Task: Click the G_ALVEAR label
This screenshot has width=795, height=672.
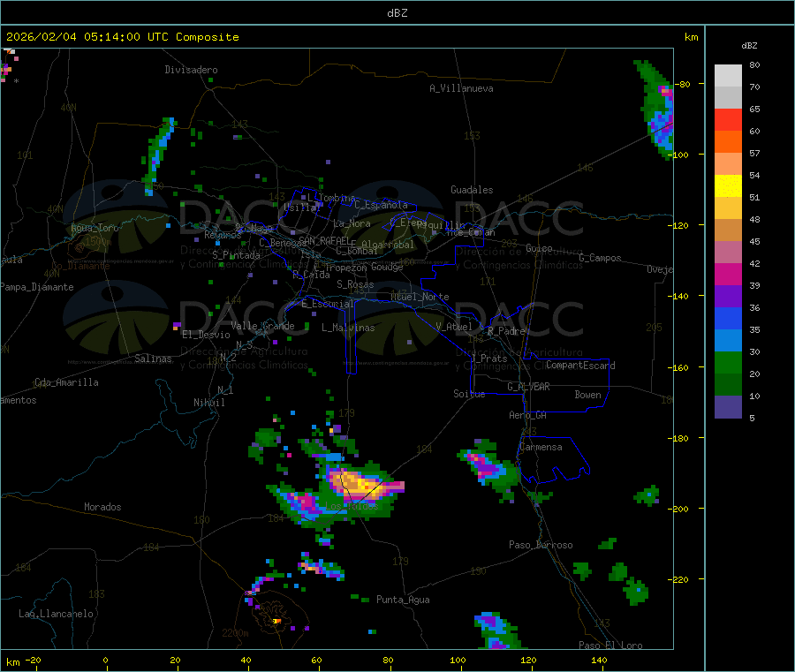Action: click(529, 387)
